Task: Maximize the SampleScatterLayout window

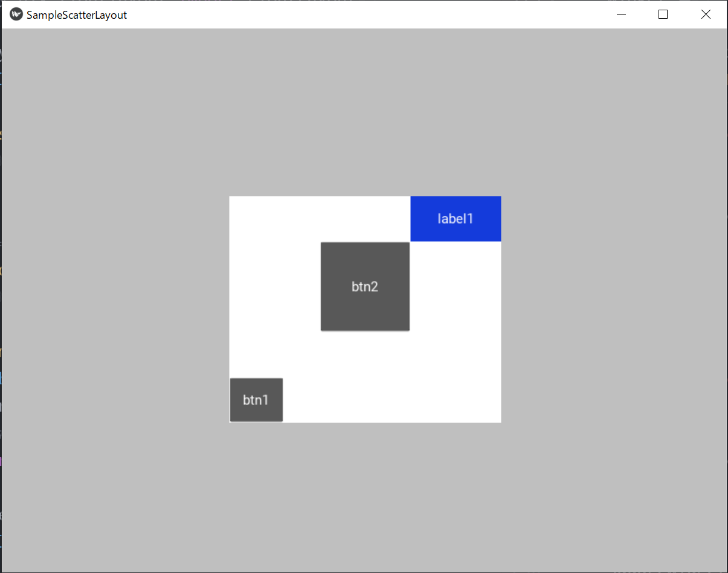Action: (663, 15)
